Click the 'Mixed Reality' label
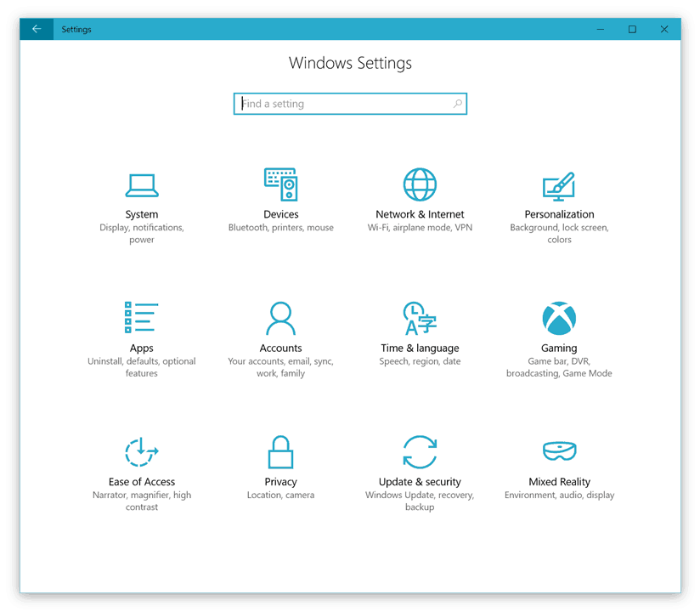The width and height of the screenshot is (700, 612). [x=559, y=482]
